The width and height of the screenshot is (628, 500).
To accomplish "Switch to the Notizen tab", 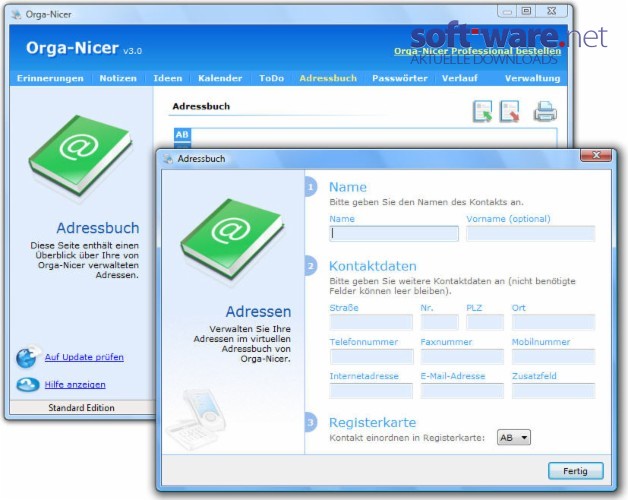I will coord(118,78).
